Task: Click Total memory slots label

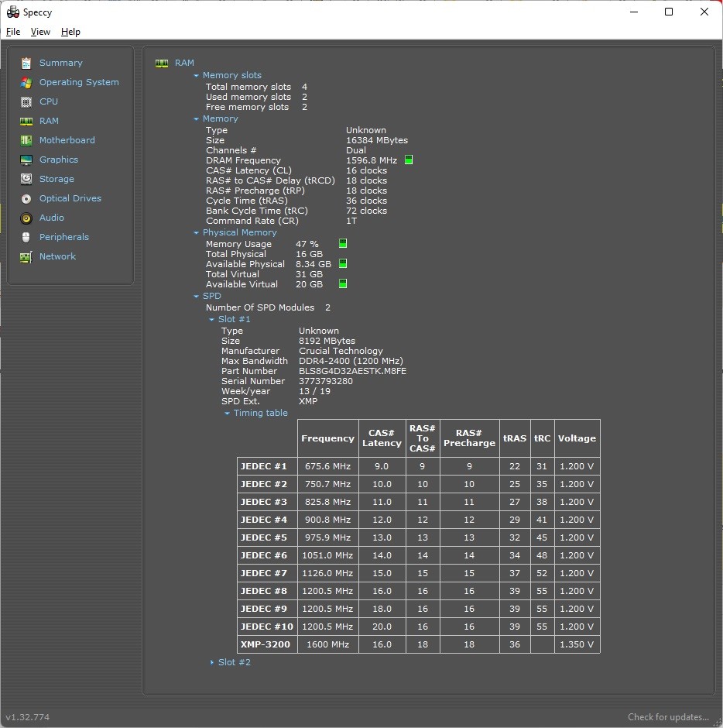Action: tap(248, 87)
